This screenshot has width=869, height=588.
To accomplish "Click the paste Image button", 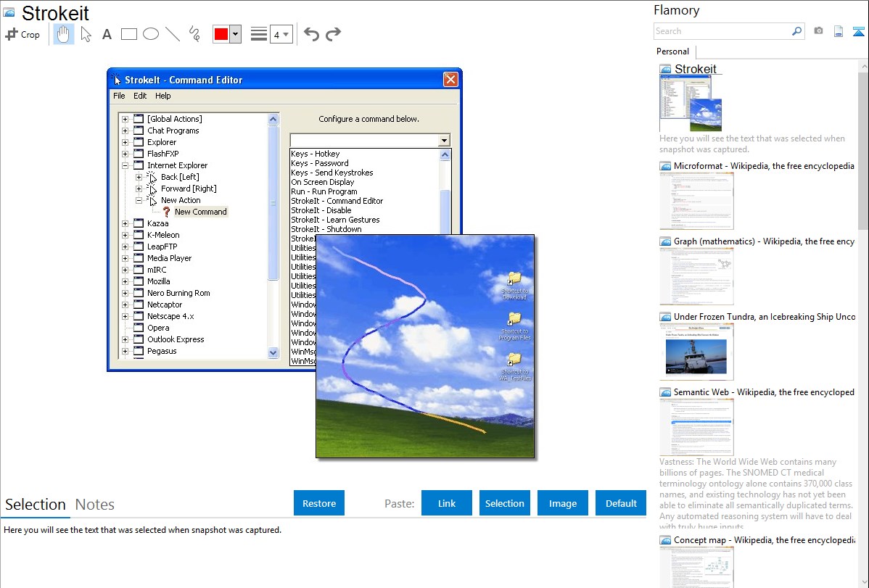I will pyautogui.click(x=563, y=503).
